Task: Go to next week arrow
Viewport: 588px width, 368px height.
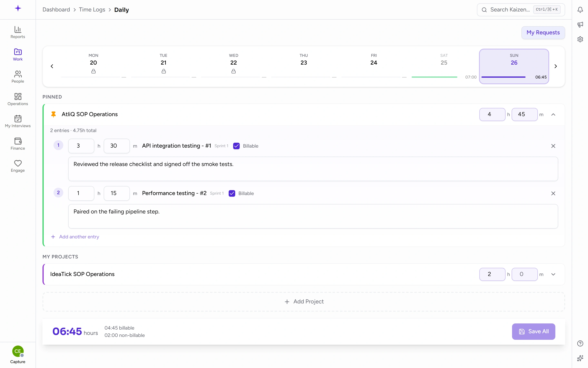Action: coord(556,66)
